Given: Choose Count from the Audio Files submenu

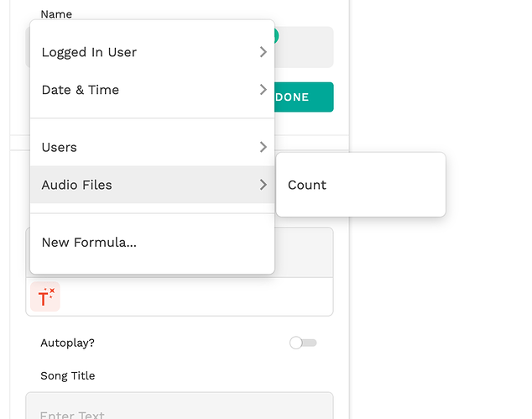Looking at the screenshot, I should pos(307,185).
